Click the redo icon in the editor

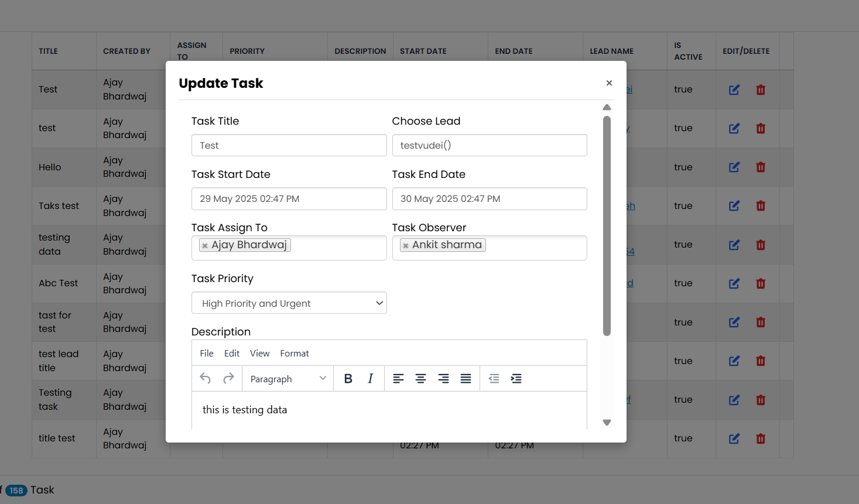tap(227, 378)
